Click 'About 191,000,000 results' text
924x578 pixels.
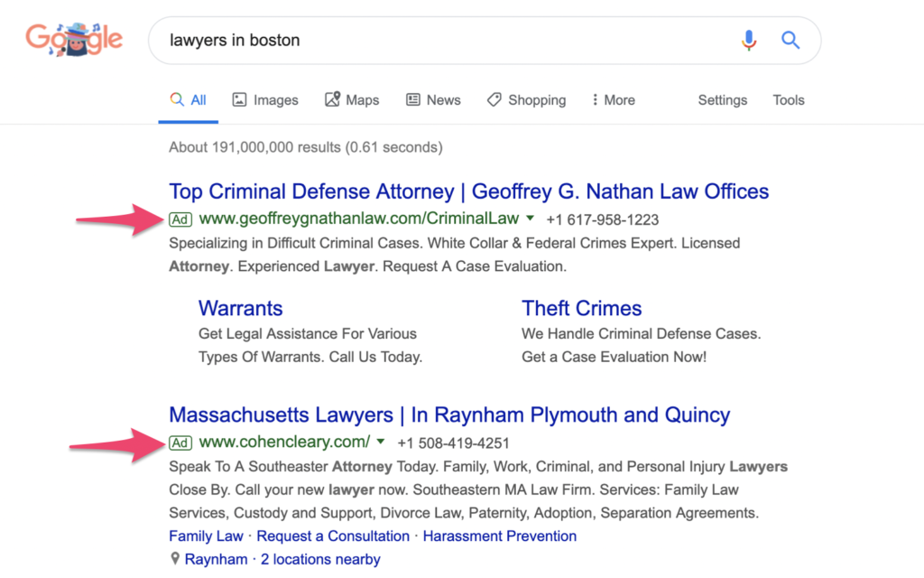pos(305,147)
